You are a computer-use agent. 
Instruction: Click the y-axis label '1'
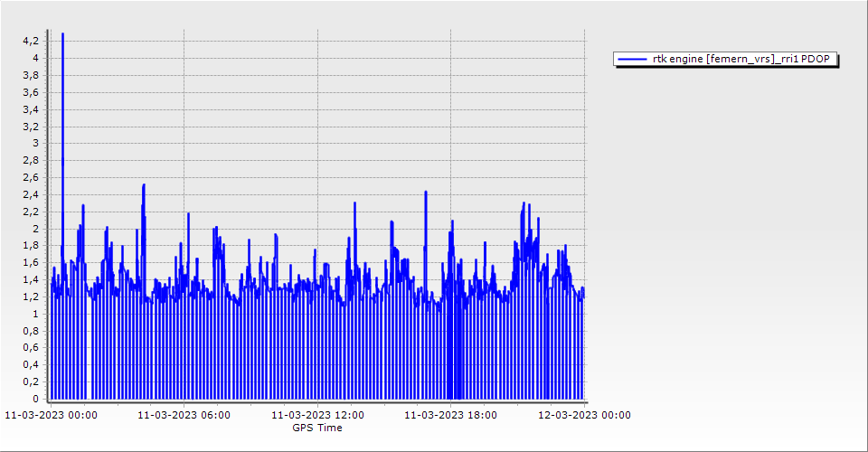coord(35,314)
